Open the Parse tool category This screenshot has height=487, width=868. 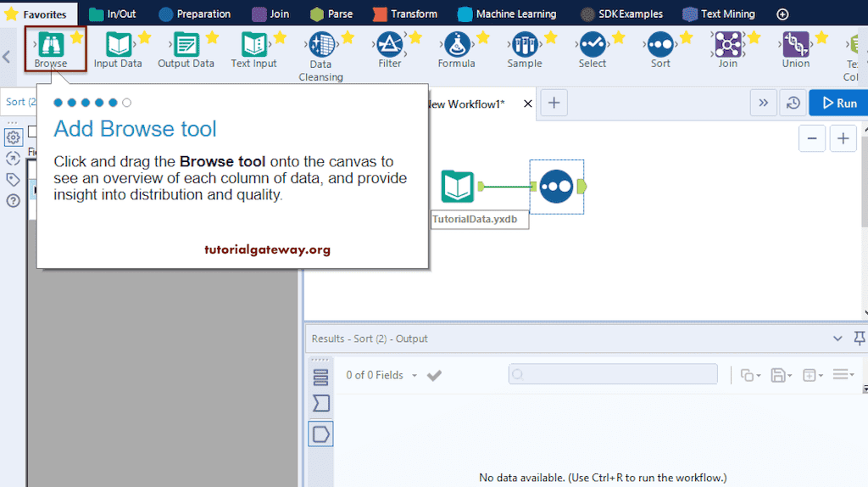pyautogui.click(x=331, y=14)
